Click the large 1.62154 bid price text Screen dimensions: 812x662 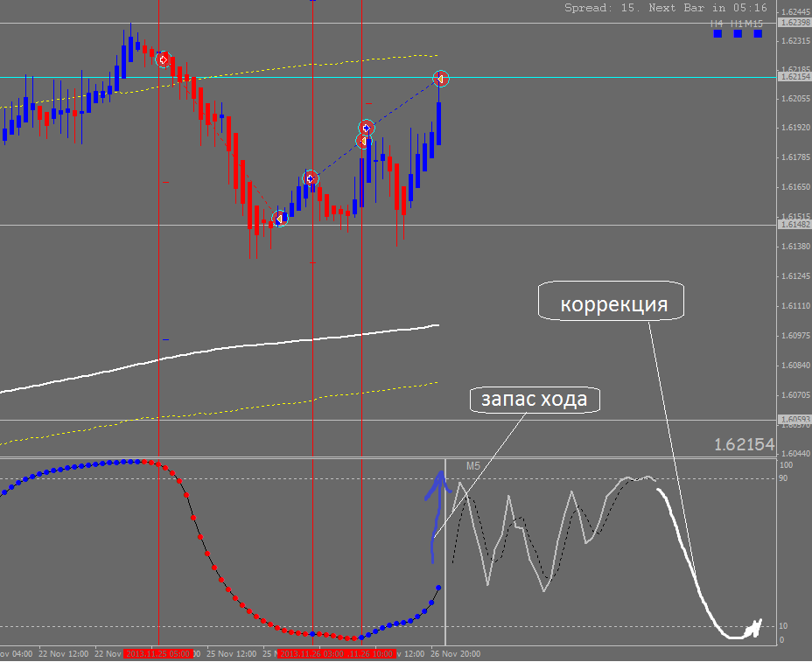(744, 444)
